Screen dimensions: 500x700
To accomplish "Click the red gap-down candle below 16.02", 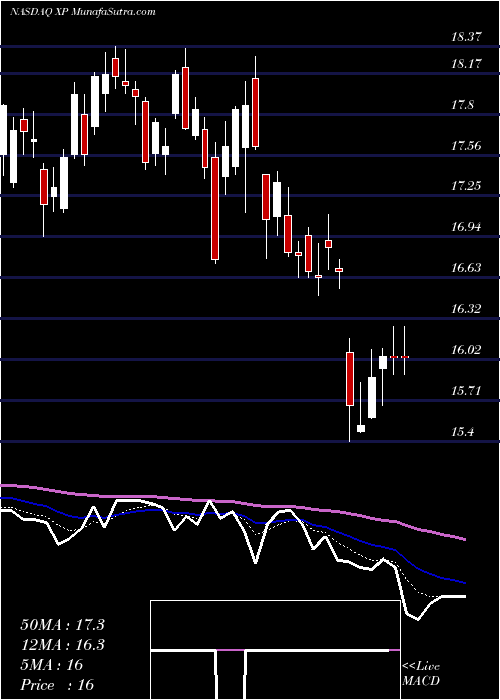I will tap(350, 379).
